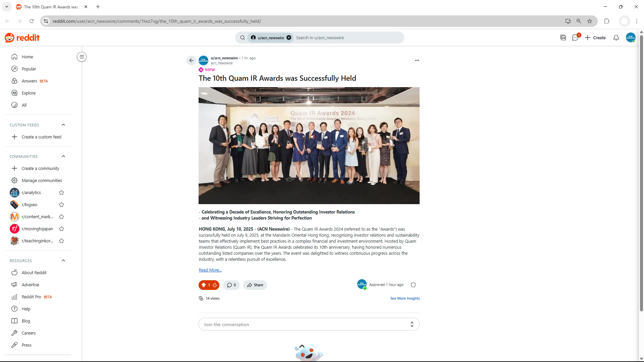Screen dimensions: 644x362
Task: Click the Join the conversation field
Action: coord(309,324)
